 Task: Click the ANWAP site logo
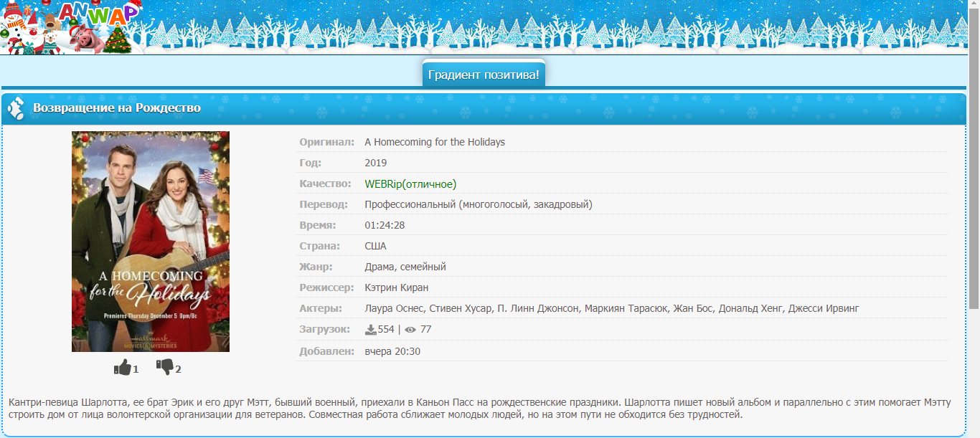70,27
